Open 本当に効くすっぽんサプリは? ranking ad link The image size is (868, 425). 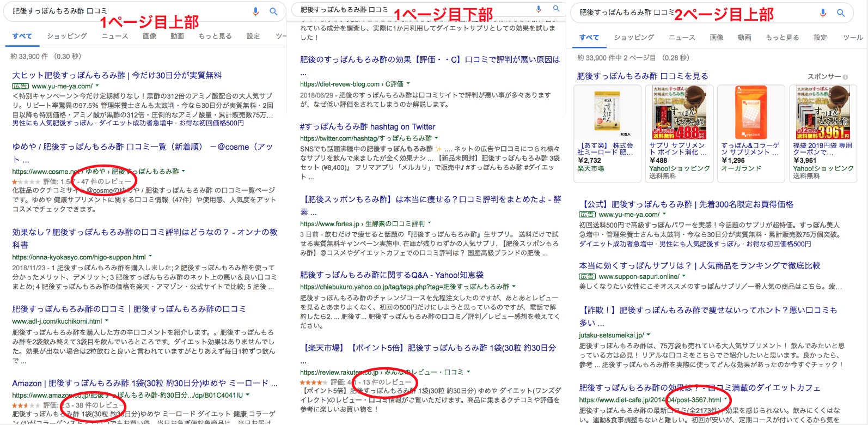pos(700,265)
